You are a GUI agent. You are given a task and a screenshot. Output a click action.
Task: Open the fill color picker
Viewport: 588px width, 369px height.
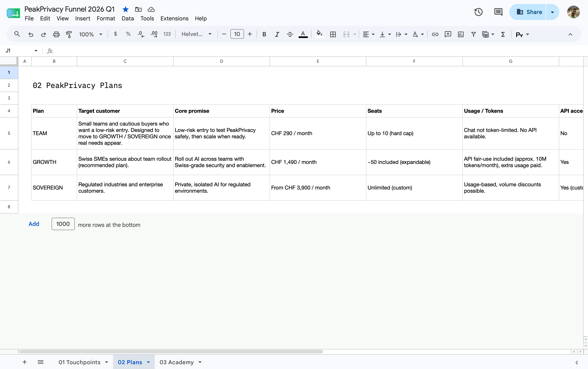(319, 34)
